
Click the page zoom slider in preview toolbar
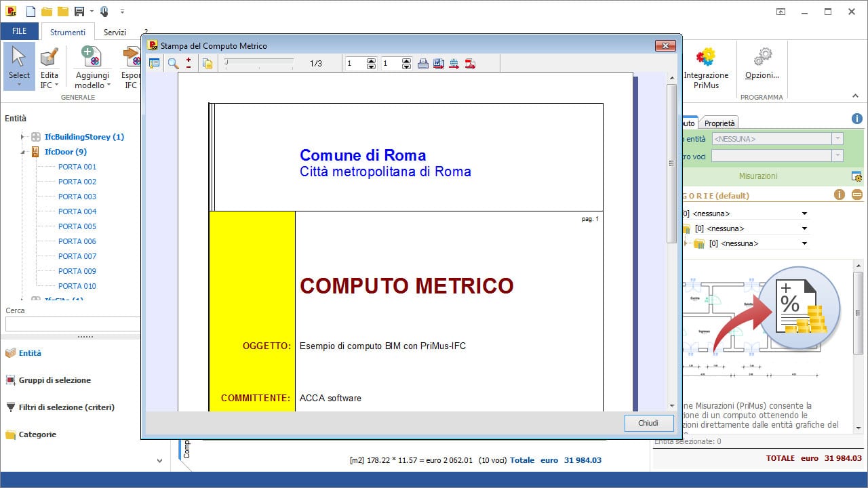pyautogui.click(x=260, y=63)
